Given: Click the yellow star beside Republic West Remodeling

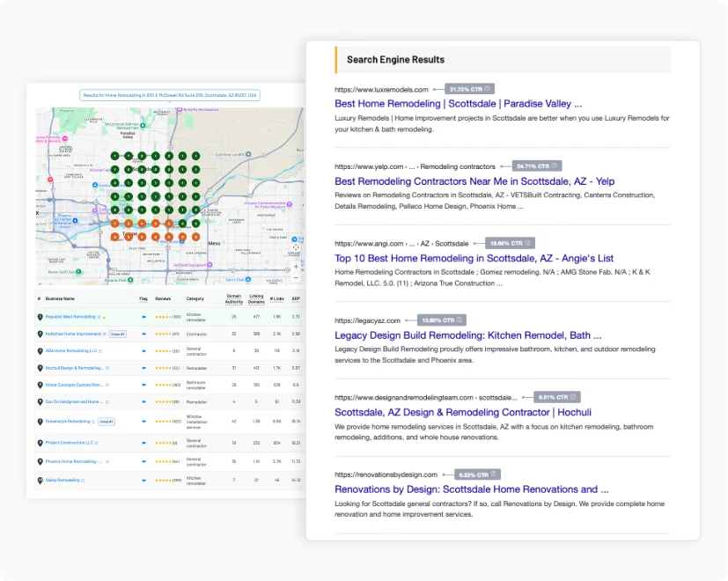Looking at the screenshot, I should click(x=105, y=315).
